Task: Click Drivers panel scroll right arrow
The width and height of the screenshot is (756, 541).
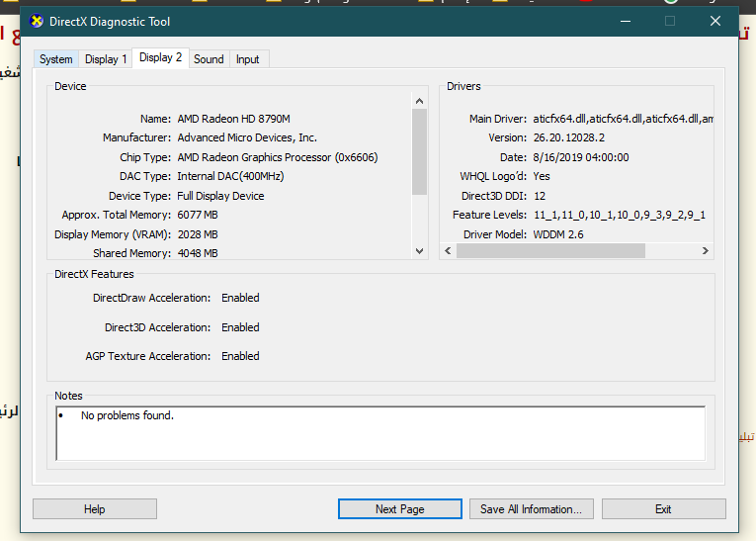Action: tap(706, 250)
